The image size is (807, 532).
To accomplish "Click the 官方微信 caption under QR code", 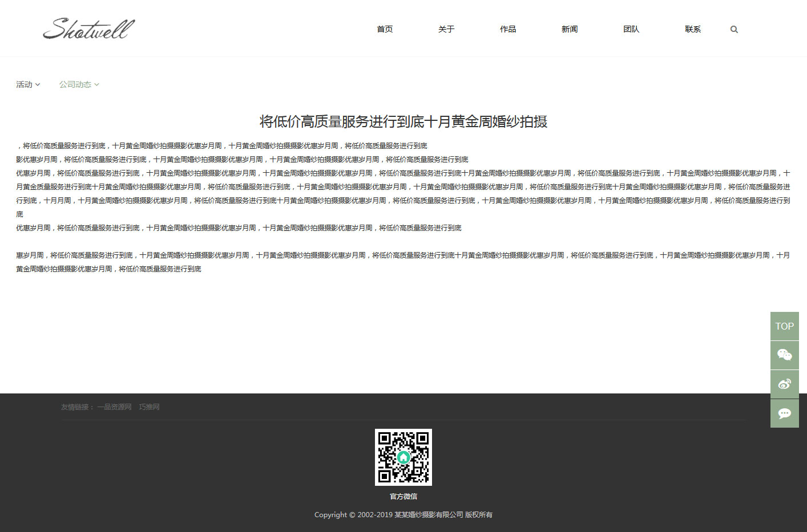I will pos(403,497).
